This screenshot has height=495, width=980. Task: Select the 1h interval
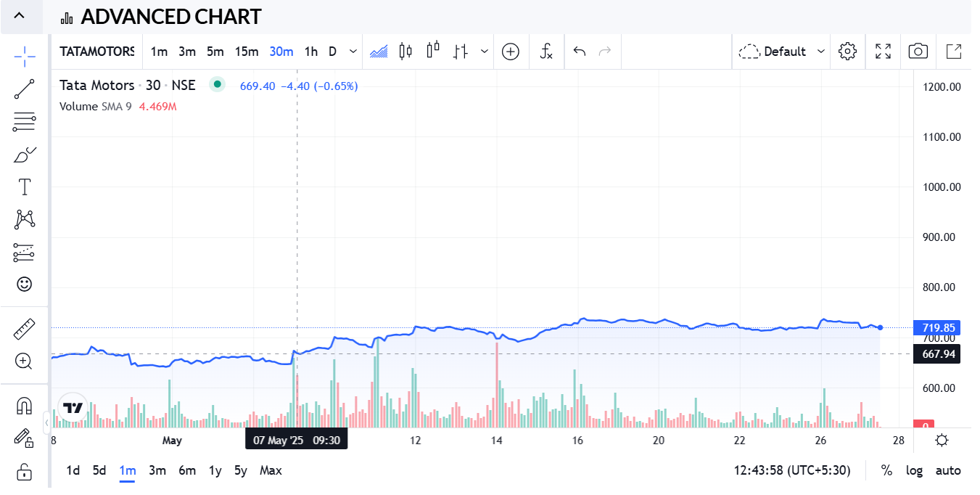pos(311,52)
